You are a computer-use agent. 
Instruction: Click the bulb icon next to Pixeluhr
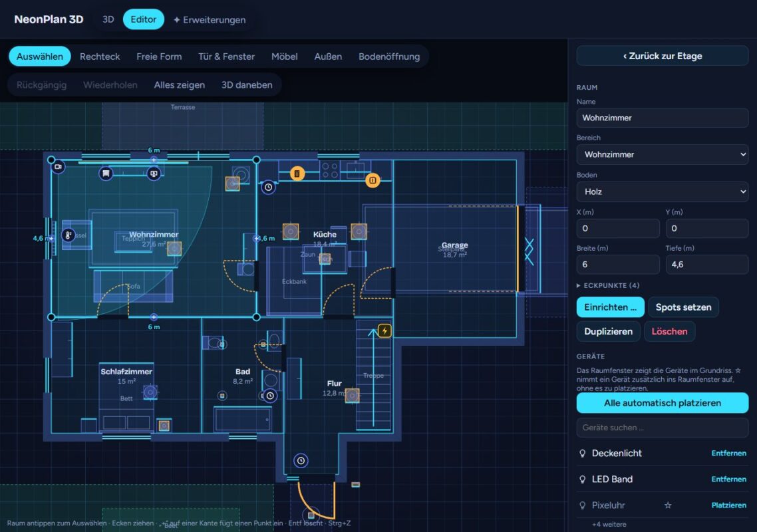[x=582, y=505]
